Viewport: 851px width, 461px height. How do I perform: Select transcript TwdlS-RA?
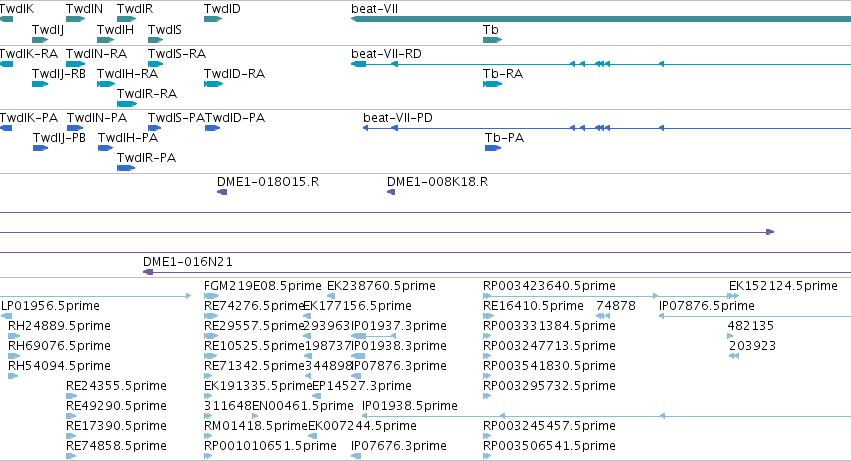pos(177,53)
